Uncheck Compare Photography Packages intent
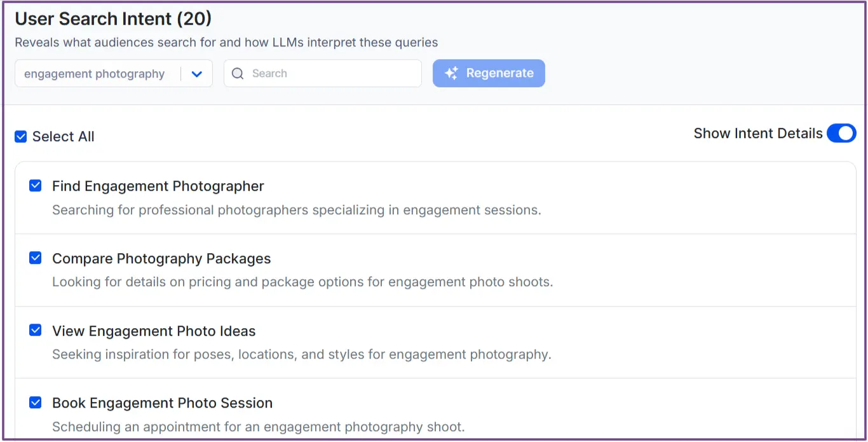The height and width of the screenshot is (442, 868). click(35, 258)
